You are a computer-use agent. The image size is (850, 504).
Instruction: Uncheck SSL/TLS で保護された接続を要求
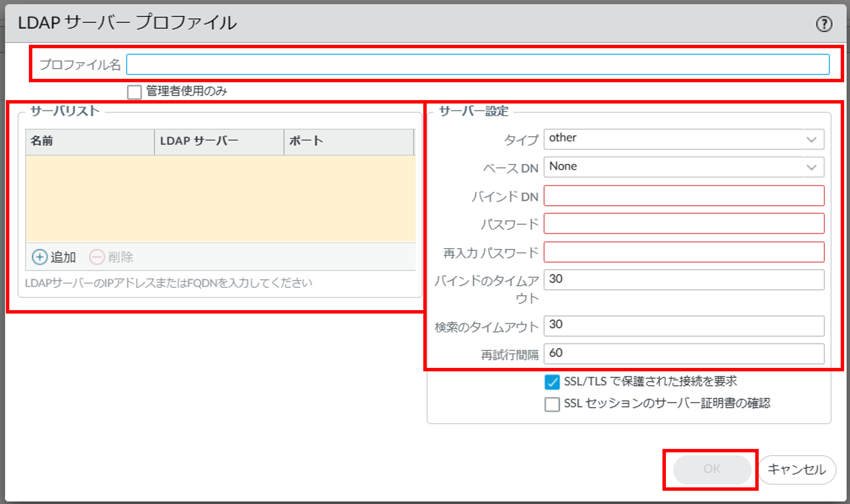click(x=552, y=382)
